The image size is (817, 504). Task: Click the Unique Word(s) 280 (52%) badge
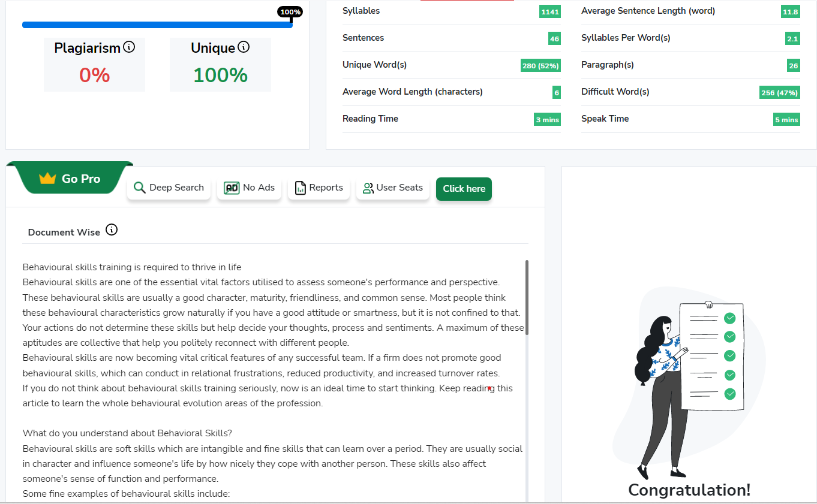pyautogui.click(x=540, y=66)
